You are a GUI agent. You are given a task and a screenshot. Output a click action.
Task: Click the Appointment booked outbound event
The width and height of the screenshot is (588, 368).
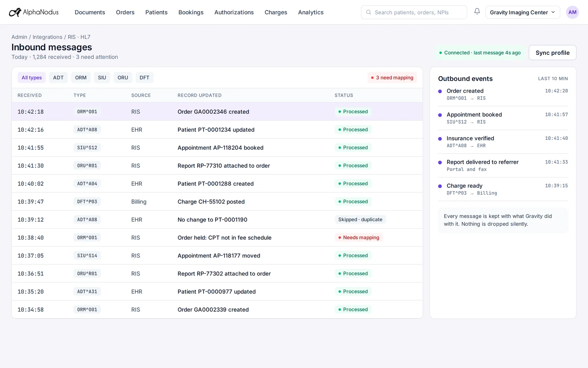[x=503, y=118]
